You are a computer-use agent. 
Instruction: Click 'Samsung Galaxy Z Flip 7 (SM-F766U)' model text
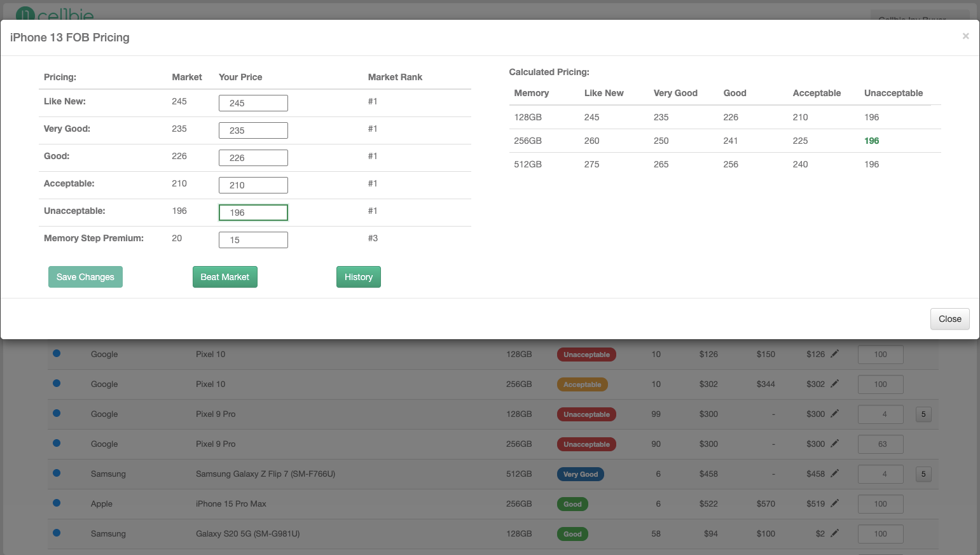pyautogui.click(x=265, y=474)
